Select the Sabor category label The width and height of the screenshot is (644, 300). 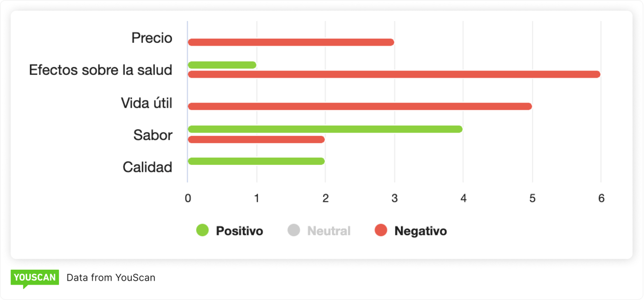coord(152,135)
